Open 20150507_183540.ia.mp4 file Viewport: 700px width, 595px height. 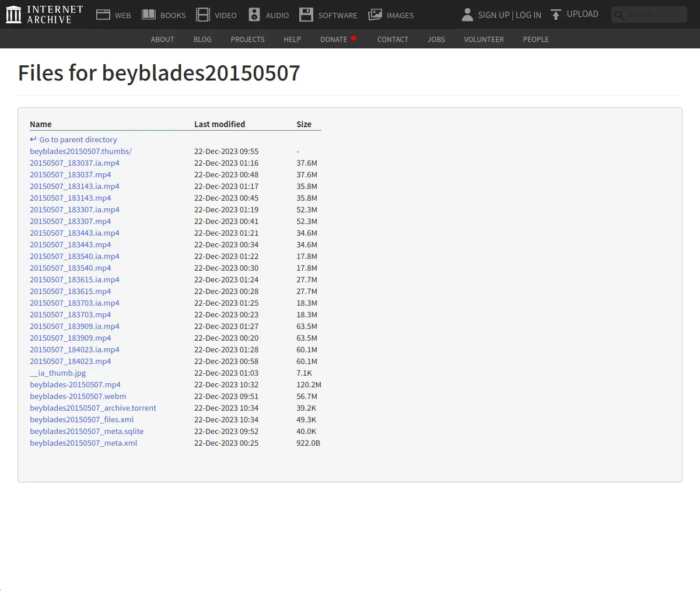click(x=75, y=256)
